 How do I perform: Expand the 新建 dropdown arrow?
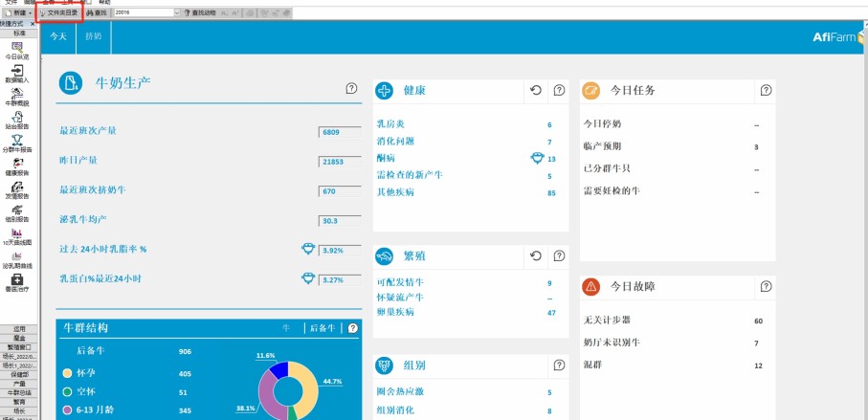point(32,12)
